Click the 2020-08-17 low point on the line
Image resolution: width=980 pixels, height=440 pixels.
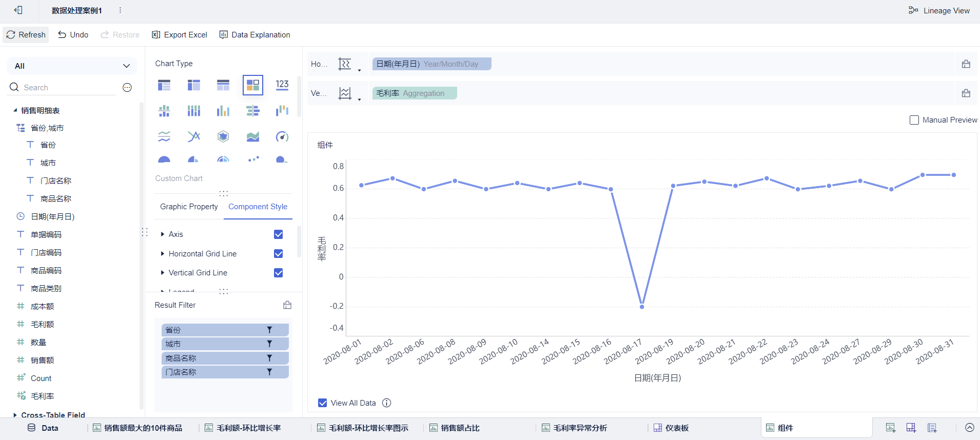(642, 307)
